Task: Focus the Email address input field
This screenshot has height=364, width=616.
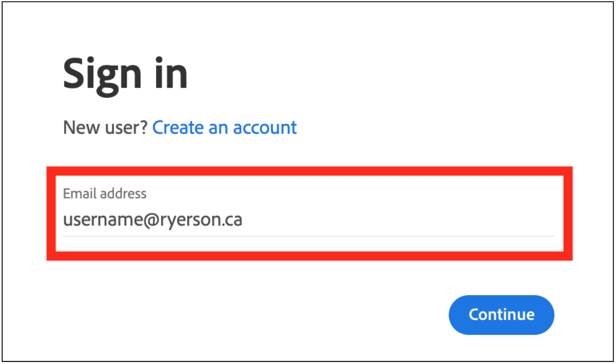Action: pyautogui.click(x=308, y=219)
